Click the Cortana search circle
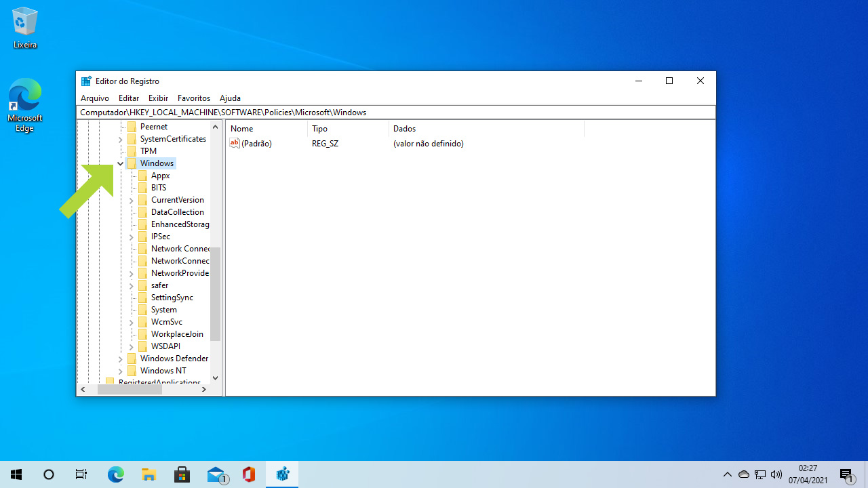Image resolution: width=868 pixels, height=488 pixels. click(49, 474)
